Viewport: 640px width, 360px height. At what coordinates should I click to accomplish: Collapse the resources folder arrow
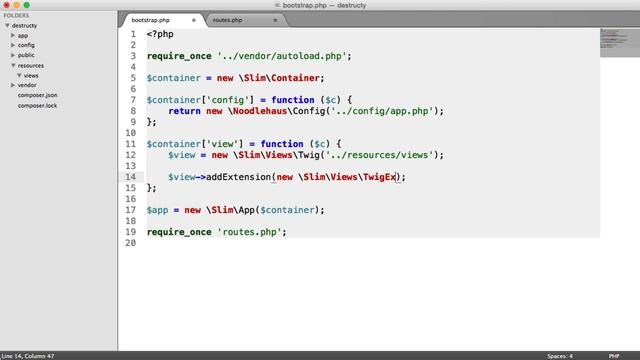point(13,65)
